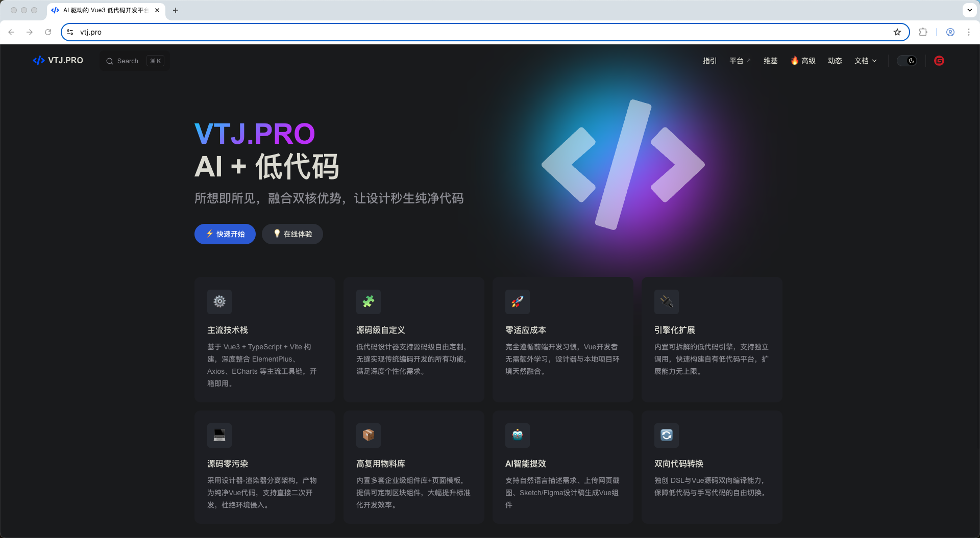The width and height of the screenshot is (980, 538).
Task: Click the robot icon on AI智能提效 card
Action: [517, 435]
